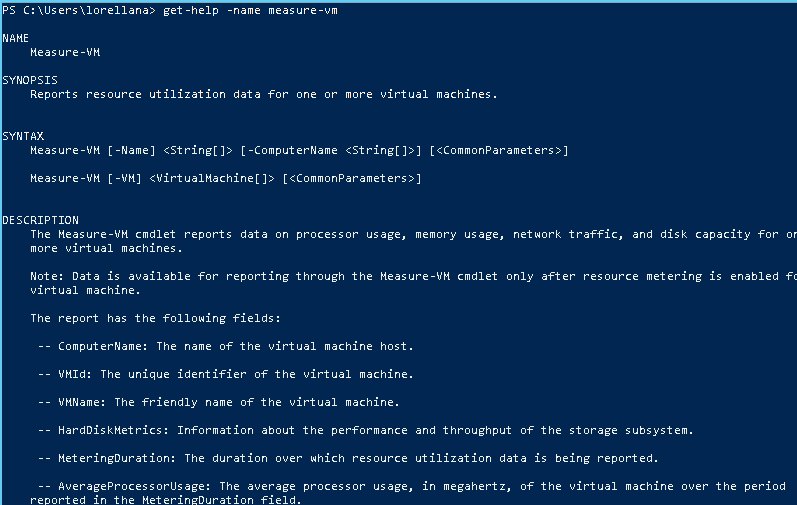Click the VMName field entry
The height and width of the screenshot is (505, 797).
(219, 402)
